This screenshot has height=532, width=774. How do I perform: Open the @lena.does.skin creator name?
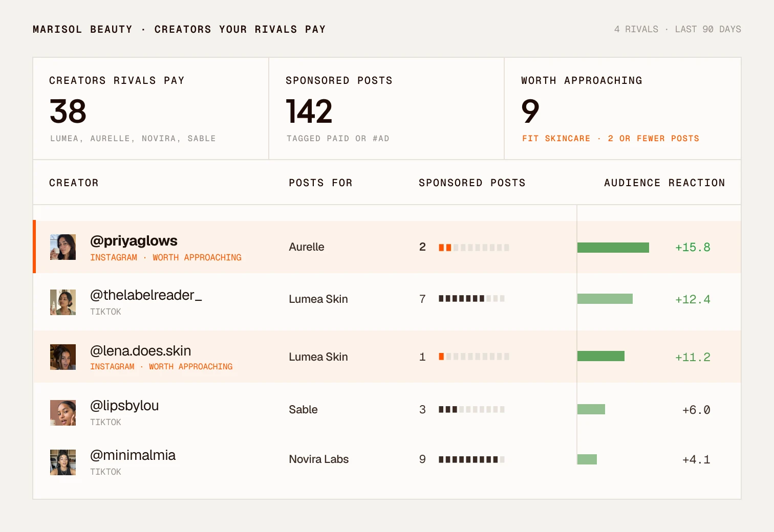pyautogui.click(x=140, y=350)
